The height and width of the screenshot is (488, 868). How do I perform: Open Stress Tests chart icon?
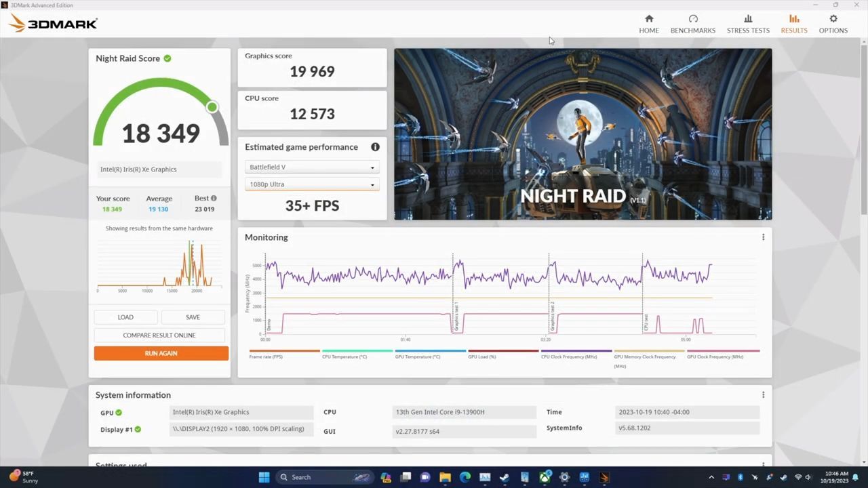748,19
